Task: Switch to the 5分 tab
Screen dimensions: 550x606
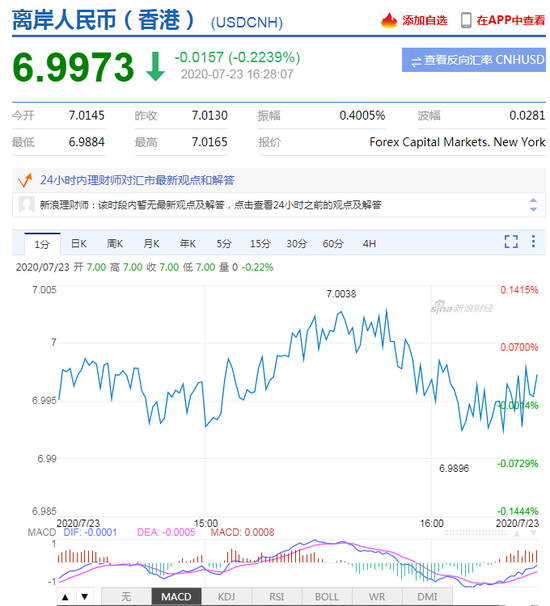Action: pyautogui.click(x=224, y=243)
